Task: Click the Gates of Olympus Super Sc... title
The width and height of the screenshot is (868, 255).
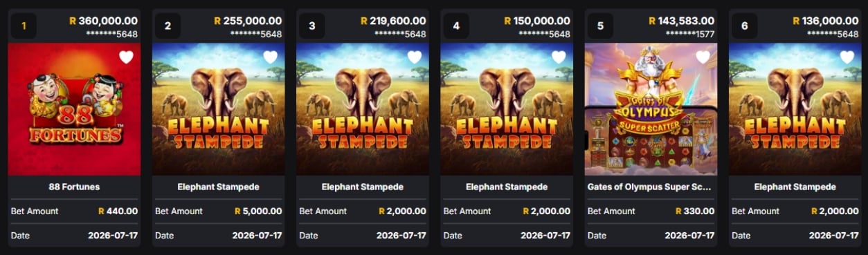Action: click(651, 187)
